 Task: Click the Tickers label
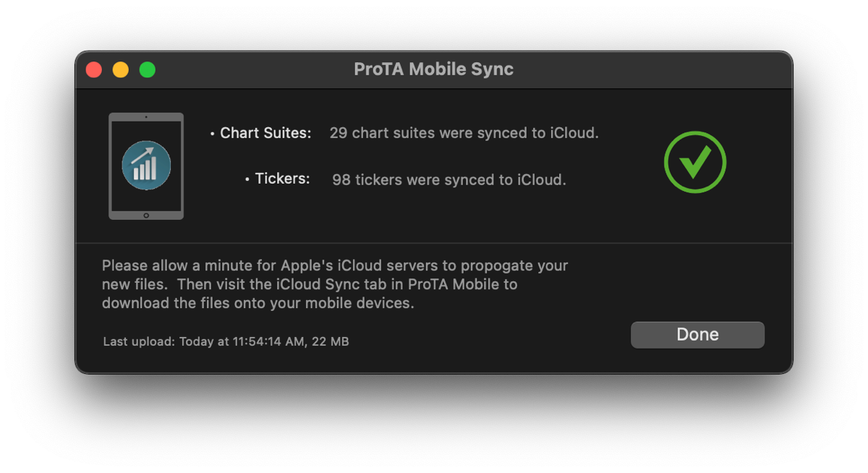[282, 179]
